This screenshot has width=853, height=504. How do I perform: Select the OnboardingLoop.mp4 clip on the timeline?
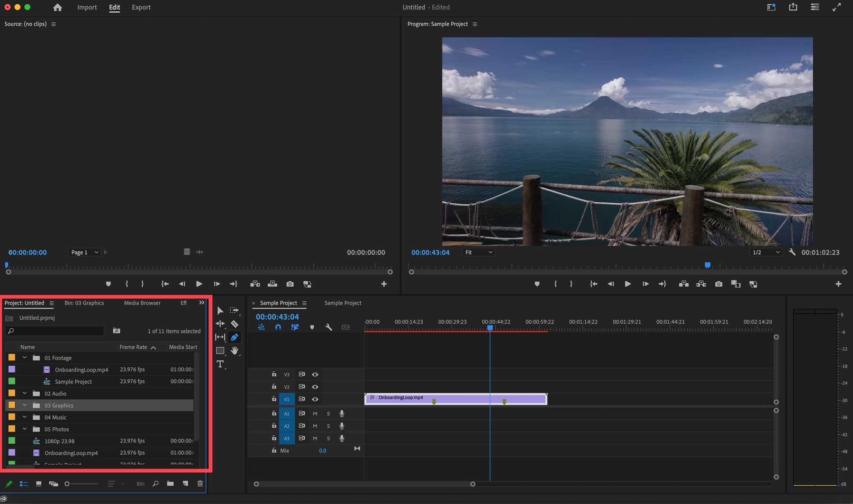click(455, 398)
